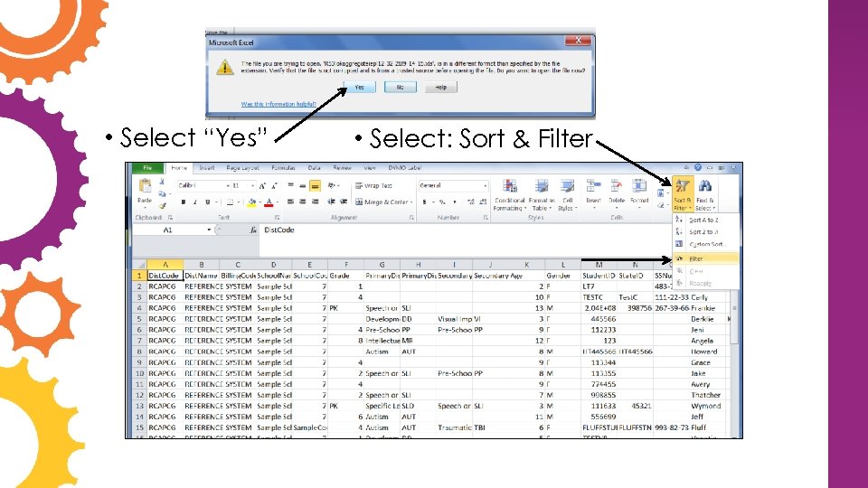The image size is (868, 488).
Task: Expand the Format as Table dropdown
Action: tap(541, 195)
